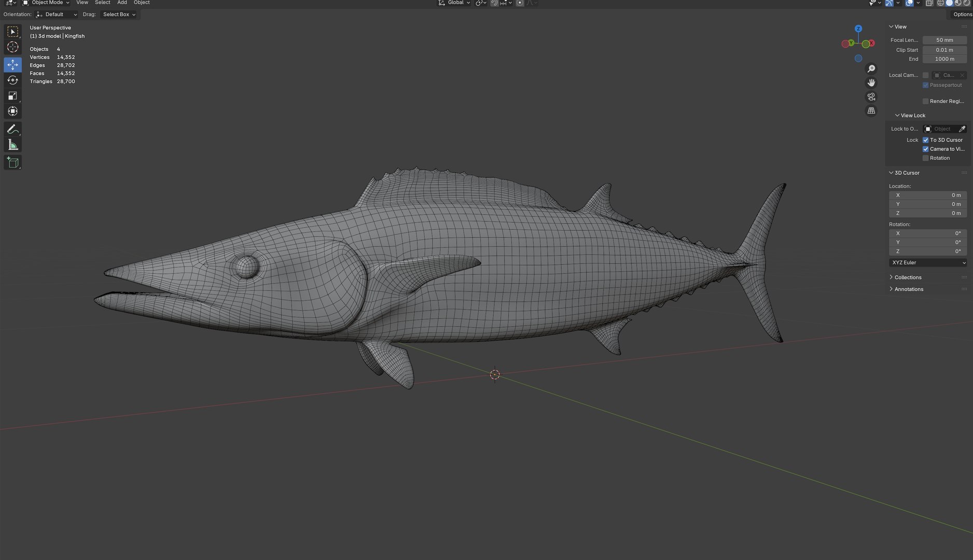
Task: Switch perspective/orthographic grid icon
Action: [x=871, y=111]
